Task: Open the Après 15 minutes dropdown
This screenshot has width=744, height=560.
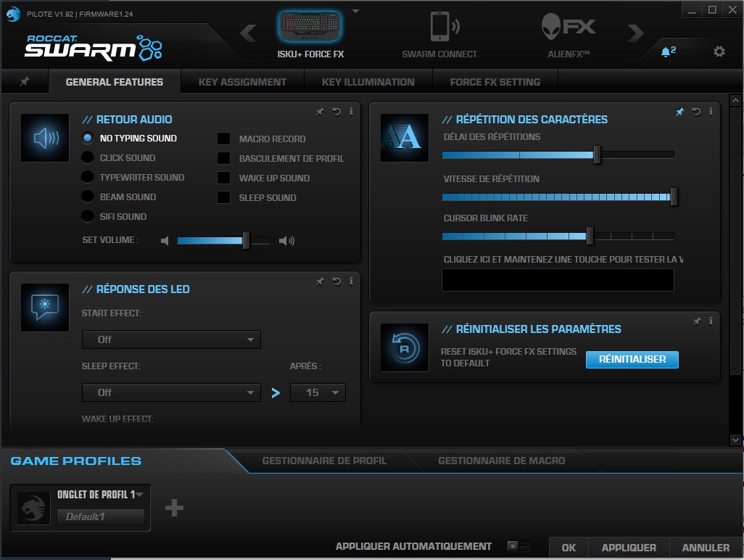Action: click(x=318, y=392)
